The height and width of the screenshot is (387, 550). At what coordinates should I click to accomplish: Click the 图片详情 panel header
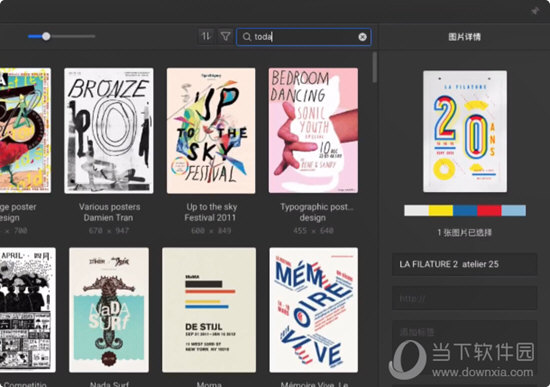(x=464, y=37)
